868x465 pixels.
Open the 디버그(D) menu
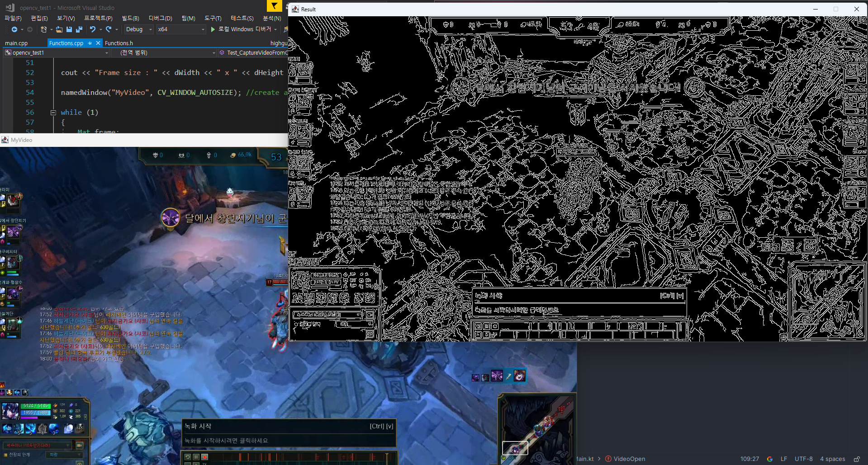(x=161, y=18)
